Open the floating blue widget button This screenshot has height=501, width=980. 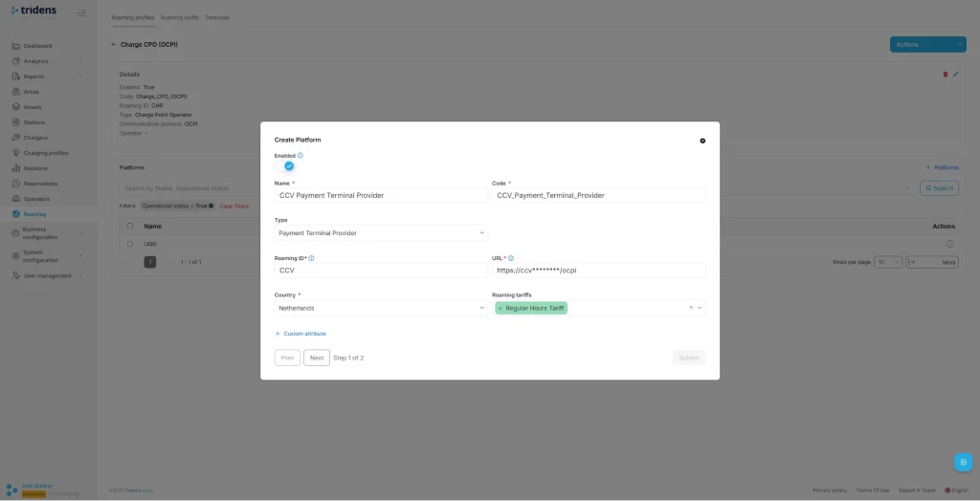tap(963, 462)
